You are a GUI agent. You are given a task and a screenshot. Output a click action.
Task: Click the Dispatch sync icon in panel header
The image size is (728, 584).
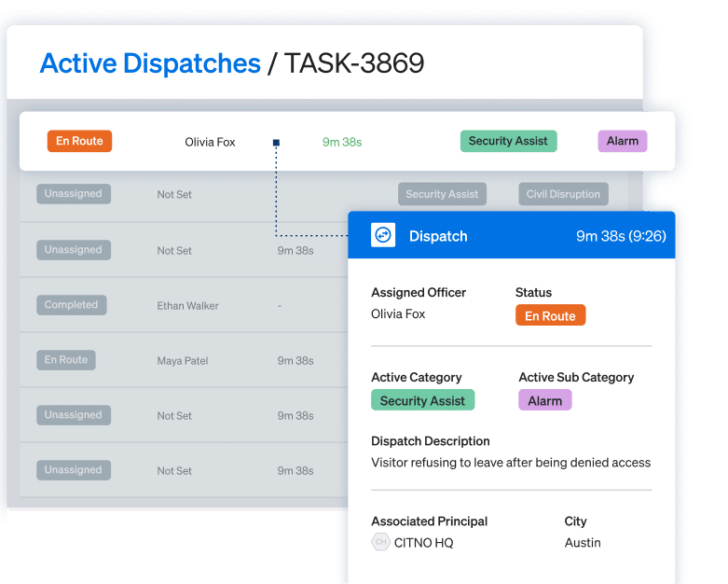[x=383, y=235]
